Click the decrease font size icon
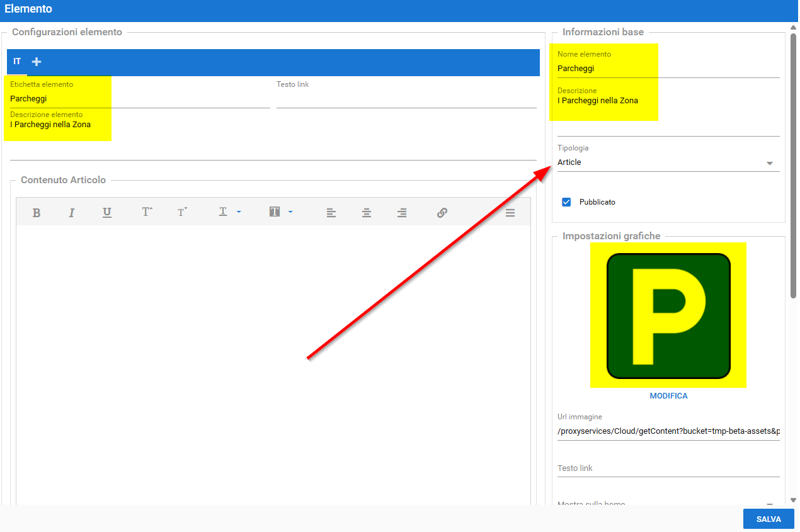Viewport: 800px width, 532px height. 182,212
